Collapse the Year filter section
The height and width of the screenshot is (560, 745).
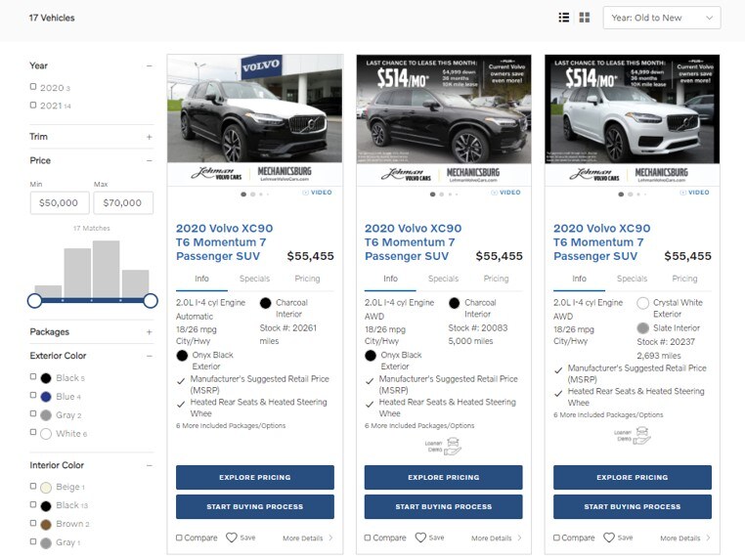click(150, 66)
